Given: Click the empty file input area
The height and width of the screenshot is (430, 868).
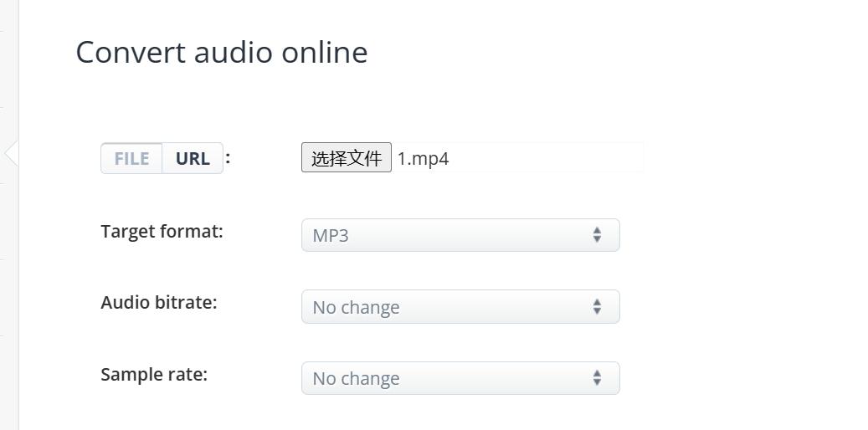Looking at the screenshot, I should pyautogui.click(x=552, y=158).
